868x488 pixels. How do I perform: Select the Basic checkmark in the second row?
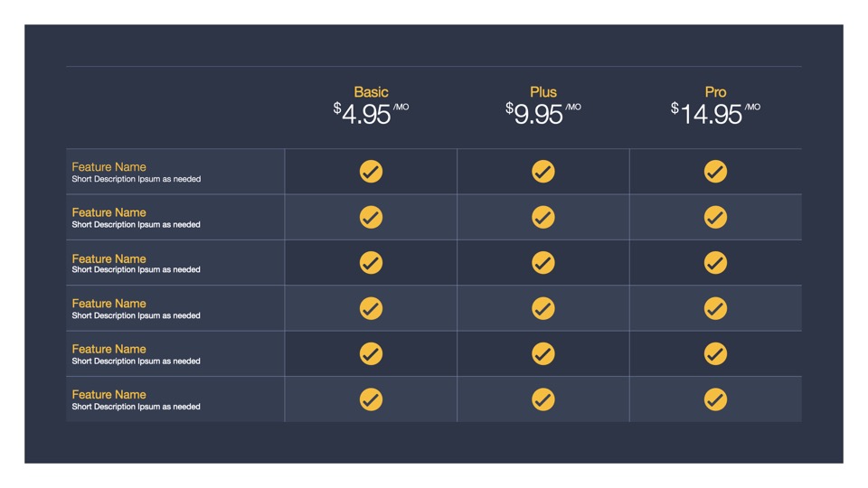coord(371,217)
